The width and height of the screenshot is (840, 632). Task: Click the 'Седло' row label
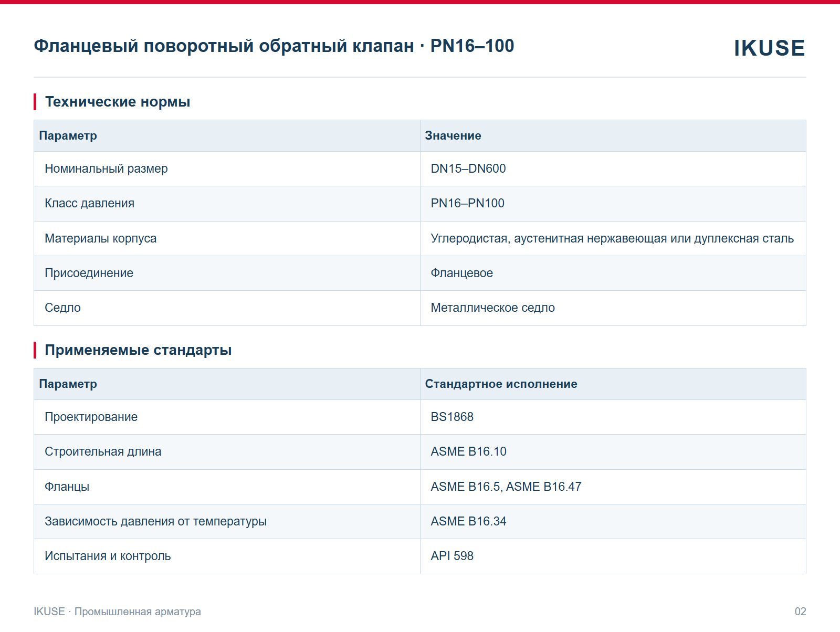(x=62, y=308)
